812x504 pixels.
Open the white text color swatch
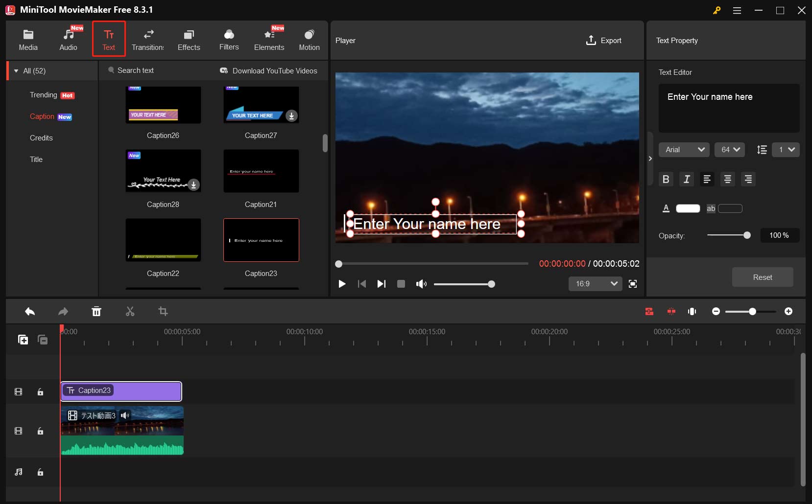click(688, 208)
